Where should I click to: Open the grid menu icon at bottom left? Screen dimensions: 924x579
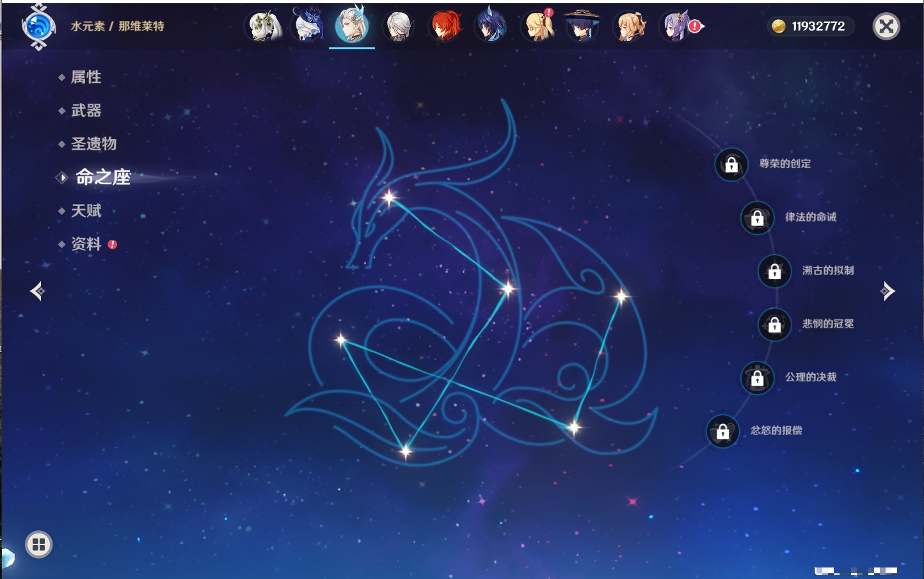click(38, 544)
